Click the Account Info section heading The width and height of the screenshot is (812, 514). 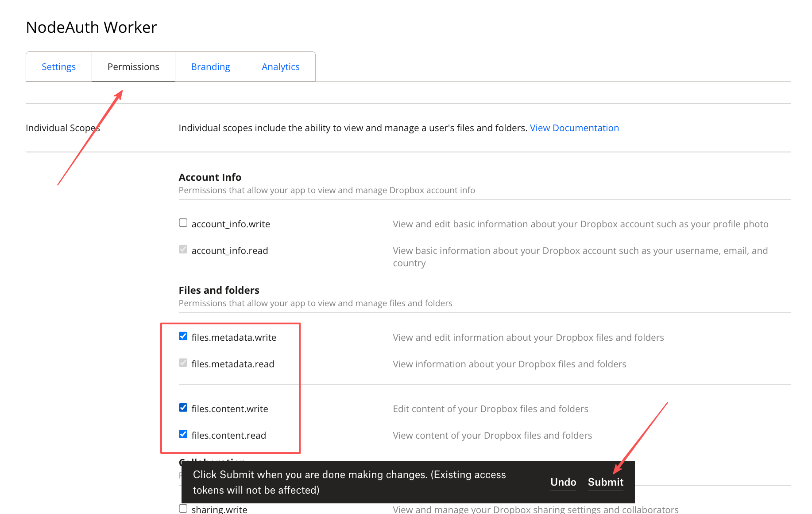click(x=210, y=177)
